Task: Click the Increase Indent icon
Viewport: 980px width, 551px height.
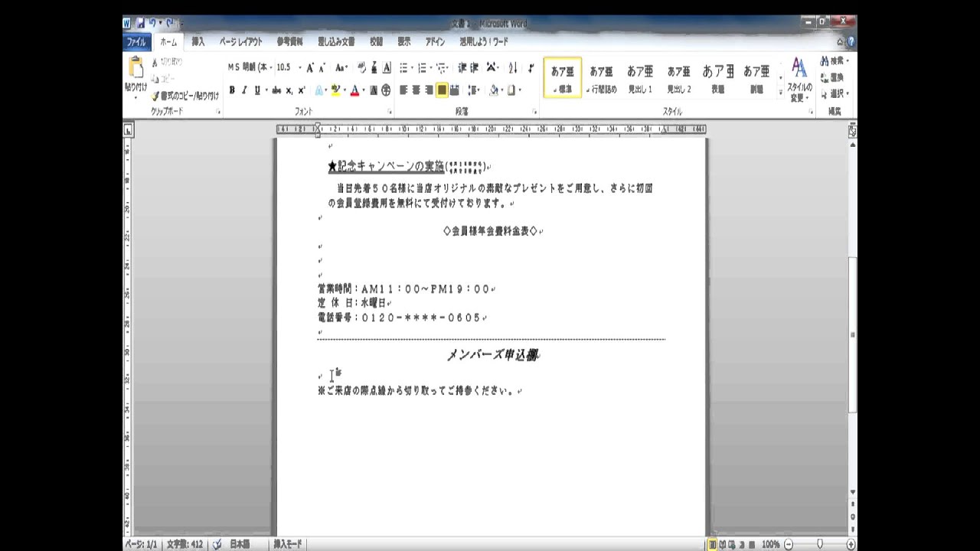Action: click(x=475, y=67)
